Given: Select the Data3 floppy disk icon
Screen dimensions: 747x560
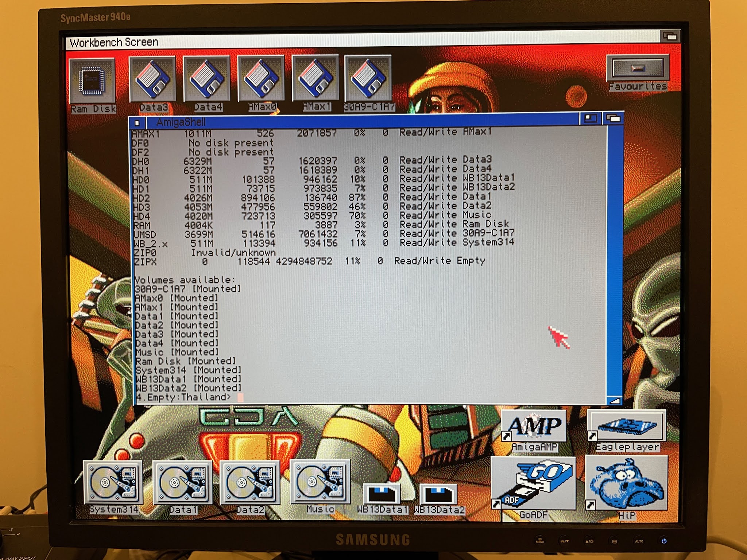Looking at the screenshot, I should (x=152, y=79).
